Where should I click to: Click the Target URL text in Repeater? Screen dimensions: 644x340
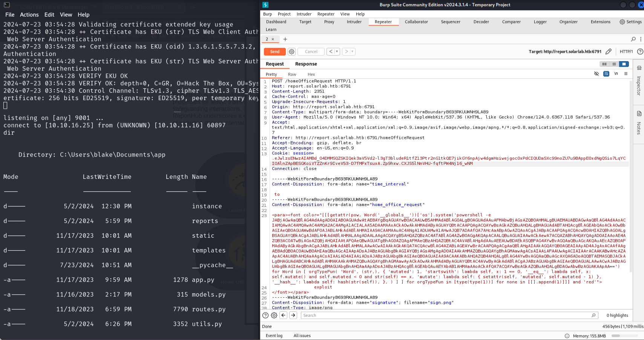(565, 52)
